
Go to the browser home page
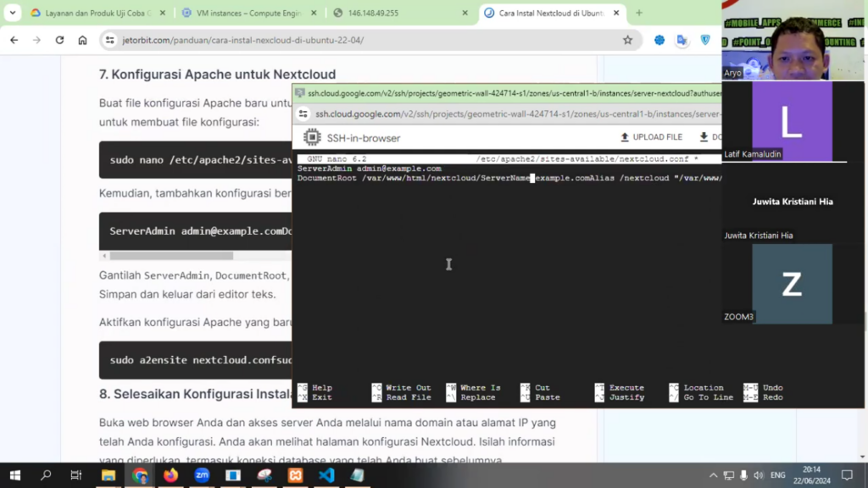[82, 40]
